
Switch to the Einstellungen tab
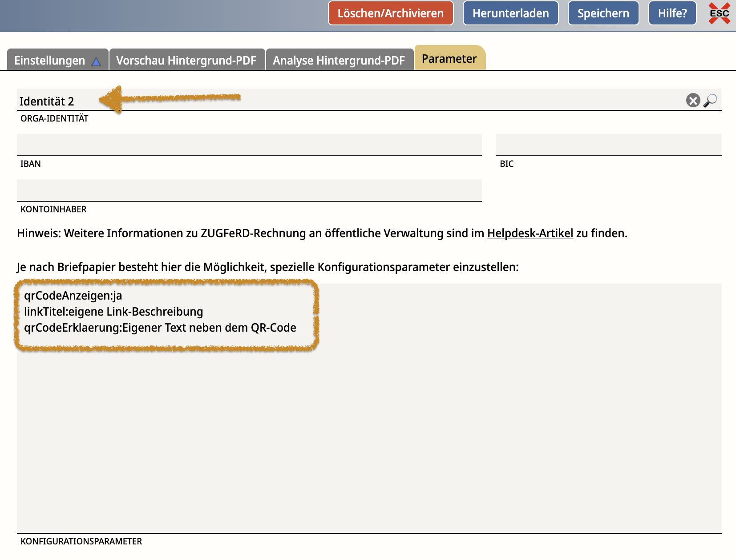click(49, 61)
